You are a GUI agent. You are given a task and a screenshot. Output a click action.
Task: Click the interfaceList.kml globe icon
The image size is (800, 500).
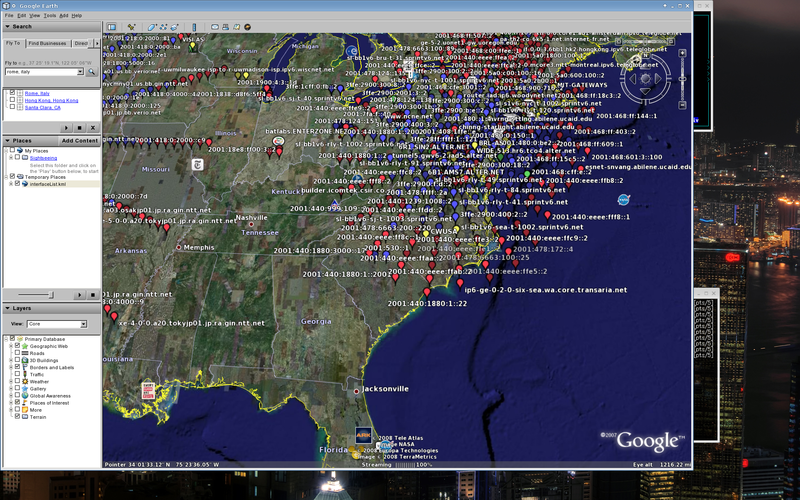pos(24,184)
